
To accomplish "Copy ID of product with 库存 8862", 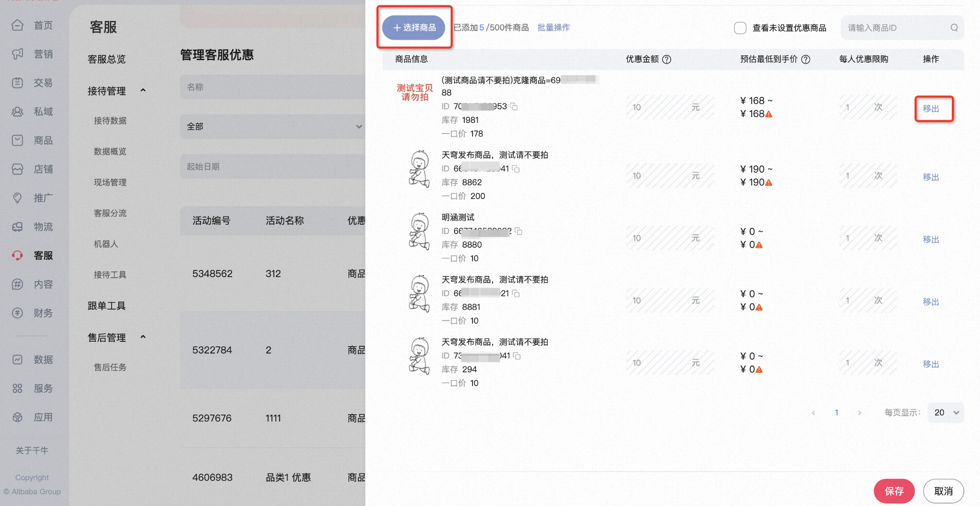I will pyautogui.click(x=516, y=169).
